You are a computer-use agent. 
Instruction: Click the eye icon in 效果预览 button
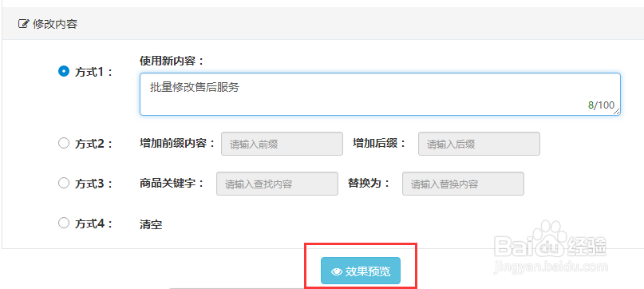pyautogui.click(x=337, y=271)
